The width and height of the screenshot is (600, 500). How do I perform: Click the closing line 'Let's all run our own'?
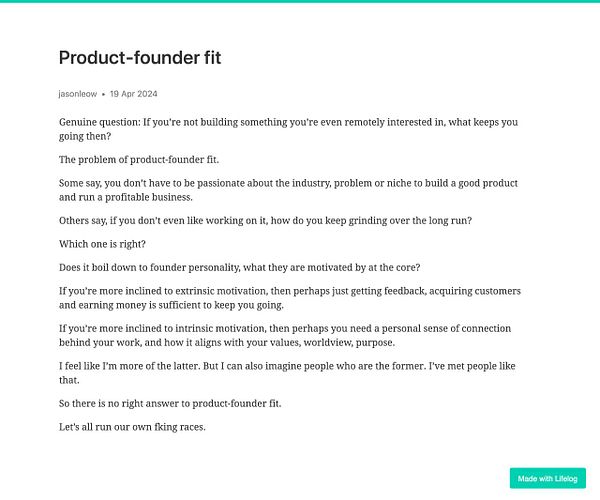132,427
